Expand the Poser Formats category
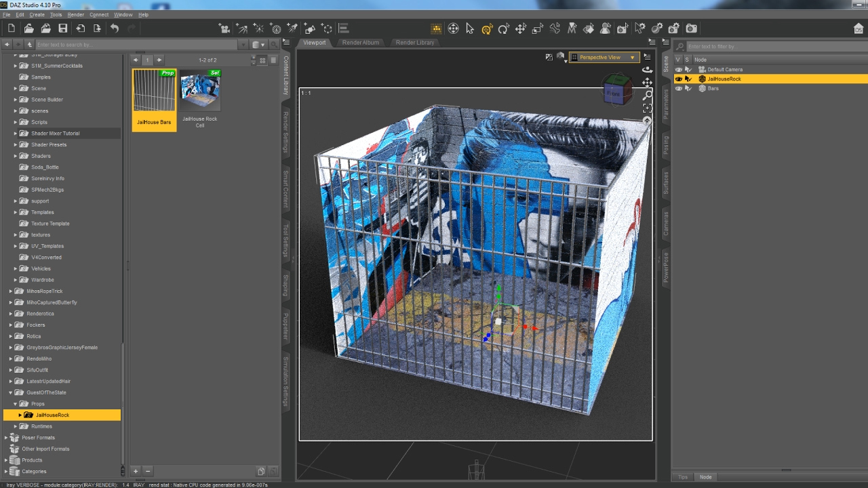Screen dimensions: 868x488 coord(6,437)
